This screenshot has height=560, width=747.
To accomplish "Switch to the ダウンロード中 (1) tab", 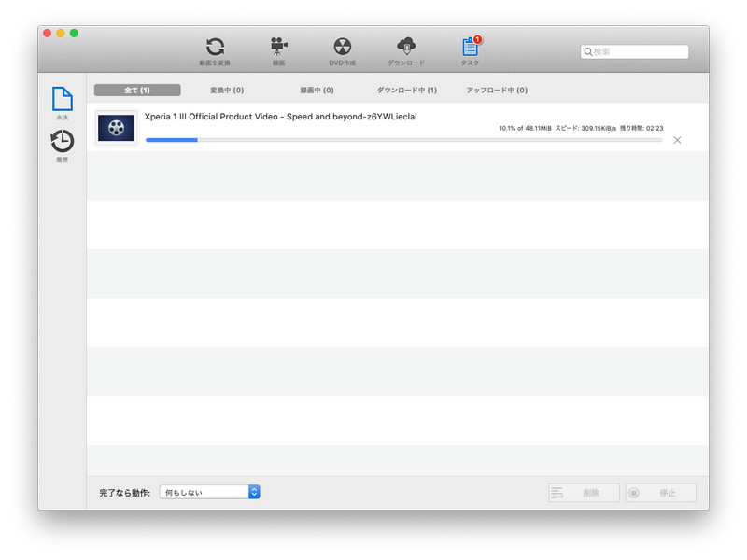I will click(x=407, y=90).
